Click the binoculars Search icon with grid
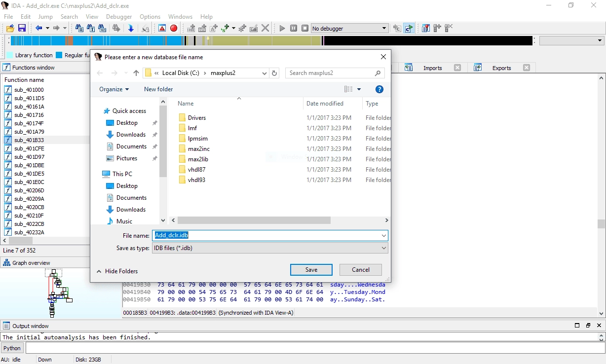 point(79,28)
